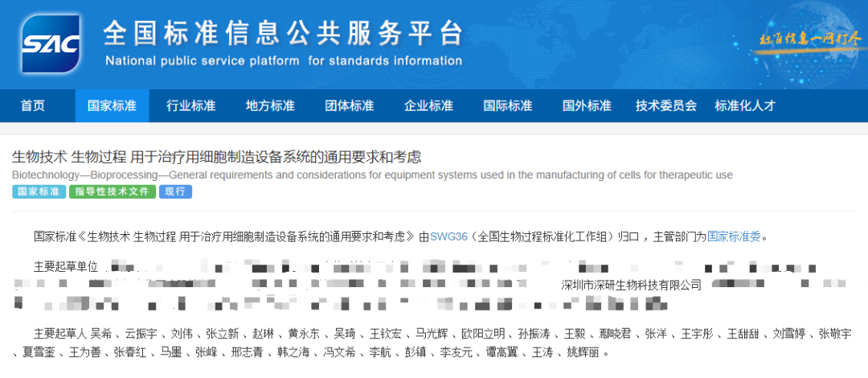Click the platform title 全国标准信息公共服务平台
Viewport: 868px width, 378px height.
point(283,33)
